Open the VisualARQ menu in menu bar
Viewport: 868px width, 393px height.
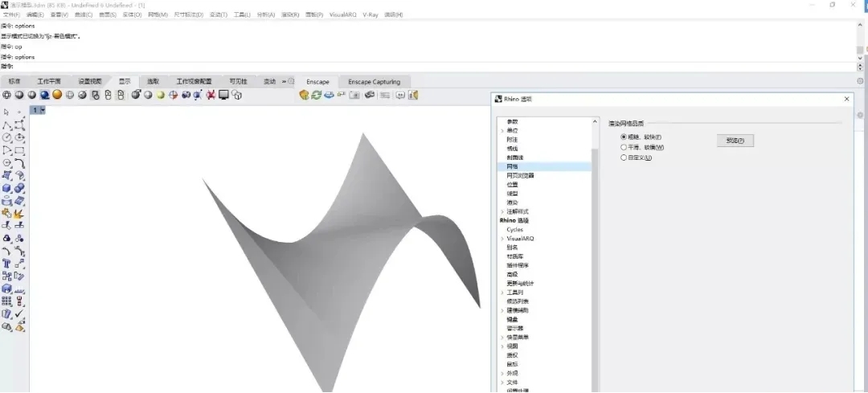tap(343, 14)
